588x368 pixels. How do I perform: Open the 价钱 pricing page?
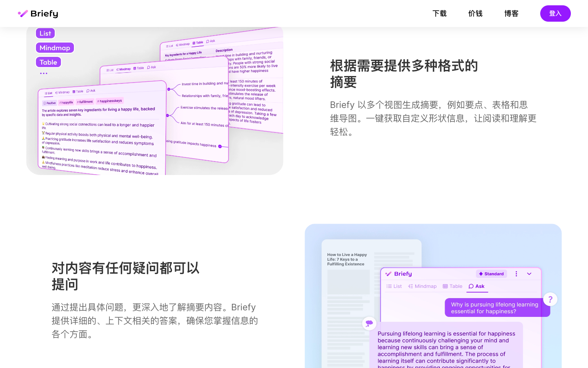pyautogui.click(x=475, y=13)
